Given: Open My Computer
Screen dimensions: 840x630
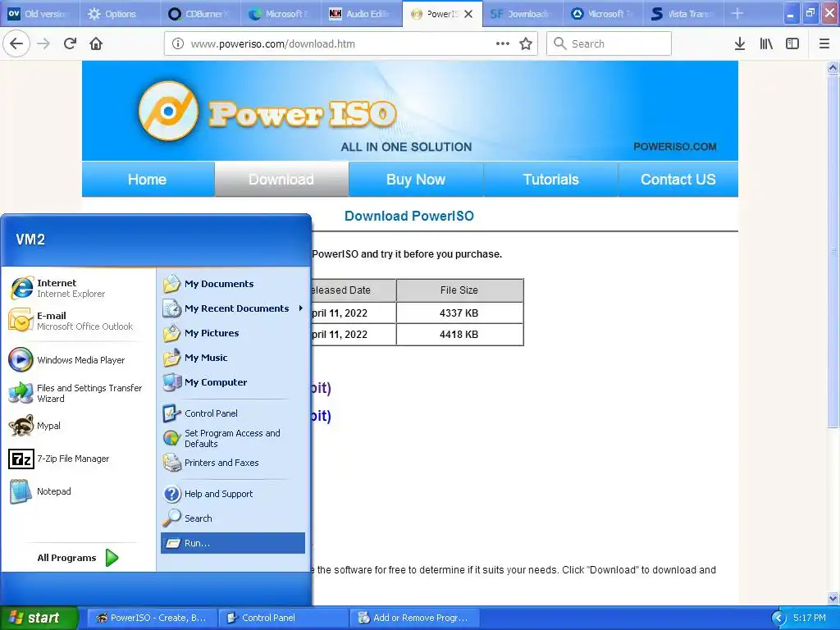Looking at the screenshot, I should [x=232, y=382].
